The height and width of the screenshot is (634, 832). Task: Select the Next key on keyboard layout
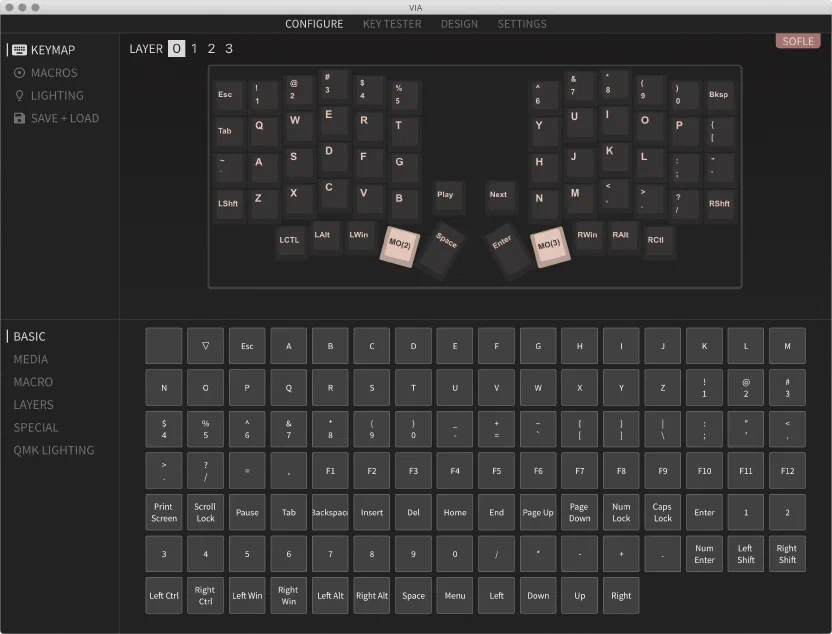pos(499,195)
